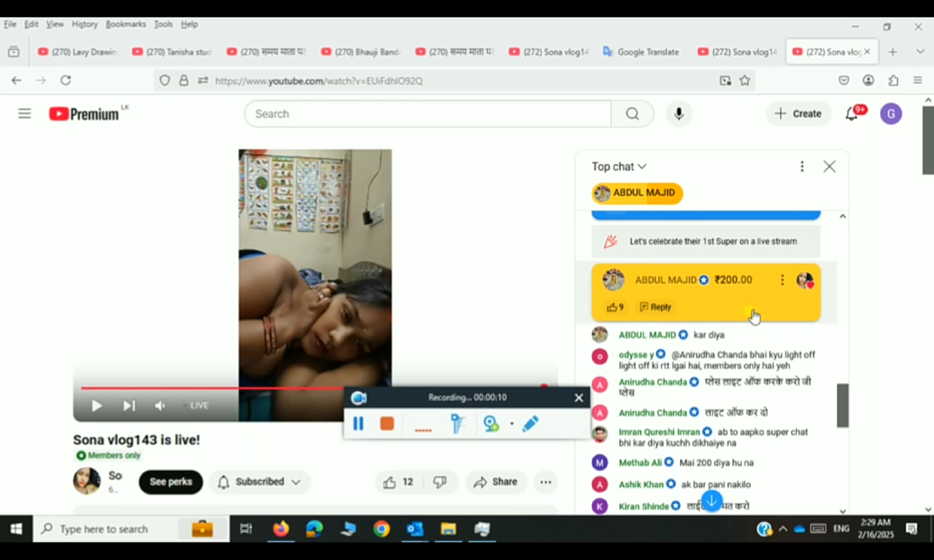
Task: List all tabs dropdown arrow
Action: [920, 52]
